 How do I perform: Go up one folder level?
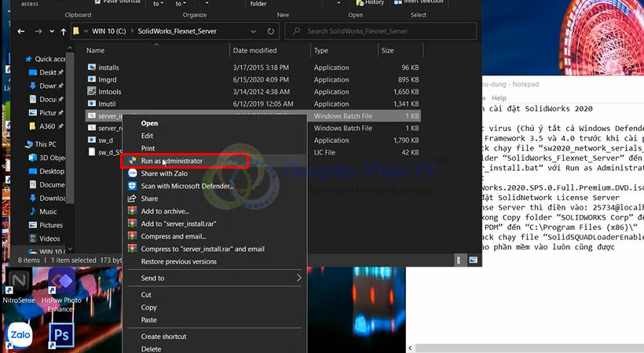[x=63, y=31]
